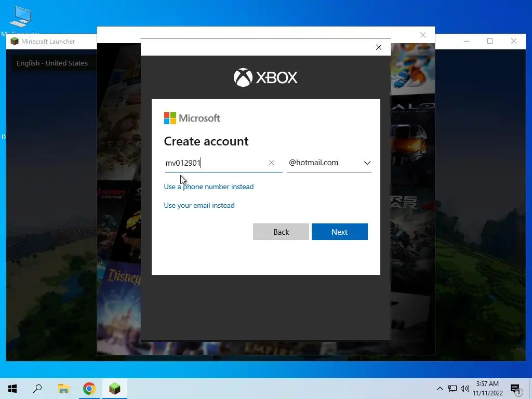Open clock showing 3:57 AM
This screenshot has width=532, height=399.
tap(487, 389)
